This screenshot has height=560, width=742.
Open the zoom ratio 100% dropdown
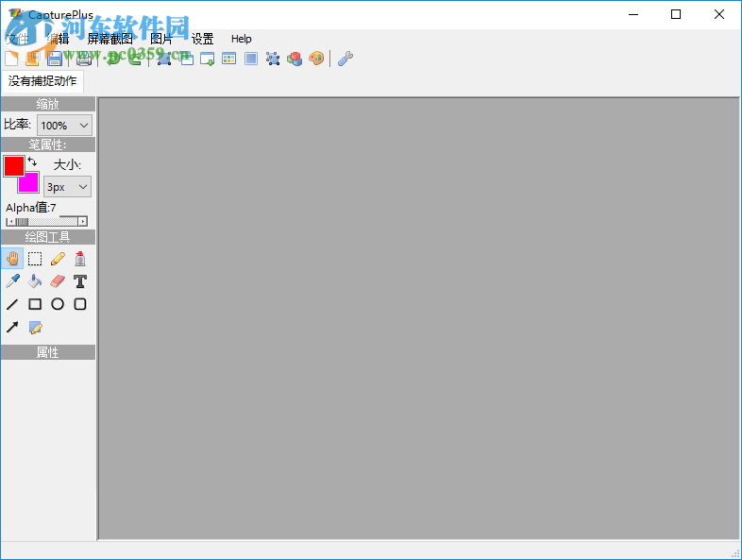64,126
